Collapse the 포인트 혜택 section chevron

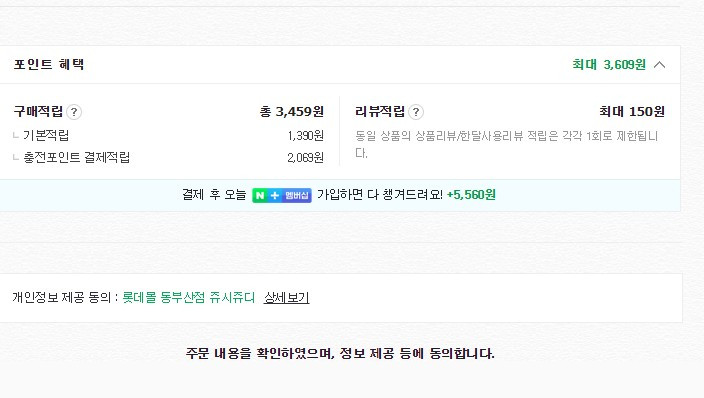point(660,65)
